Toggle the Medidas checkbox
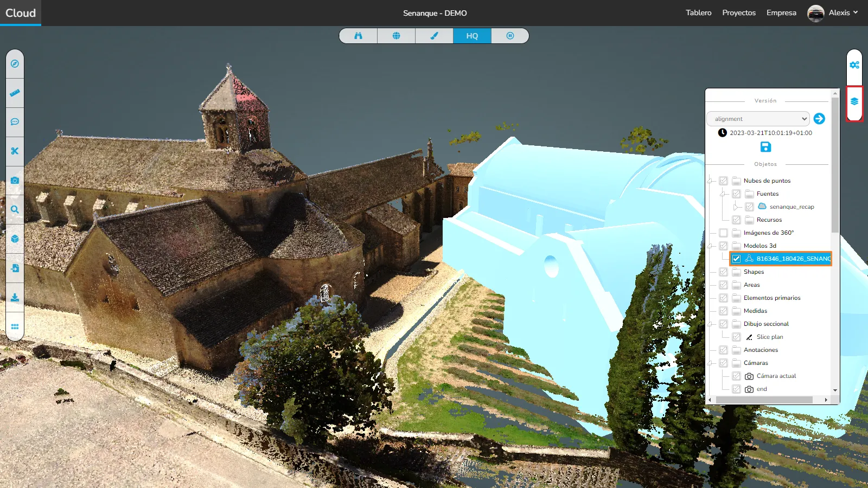 point(723,311)
